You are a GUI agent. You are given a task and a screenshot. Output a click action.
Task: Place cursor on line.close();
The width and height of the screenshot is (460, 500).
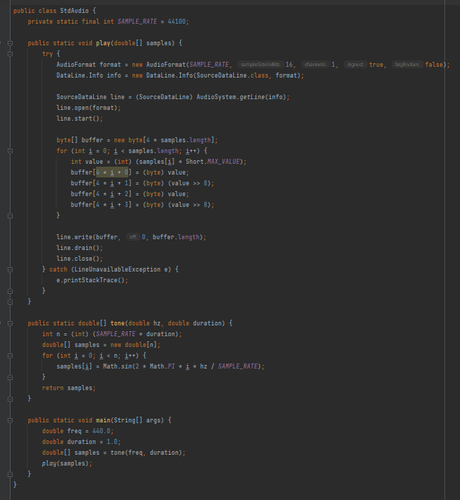80,259
